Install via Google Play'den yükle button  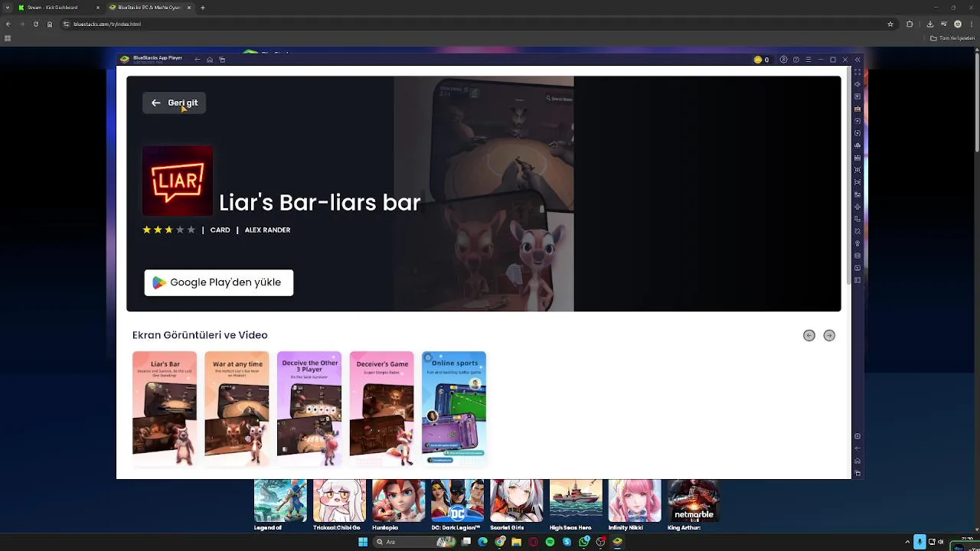pos(219,282)
